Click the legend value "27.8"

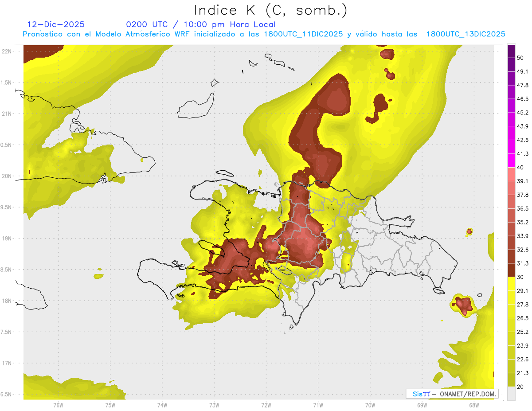coord(523,305)
